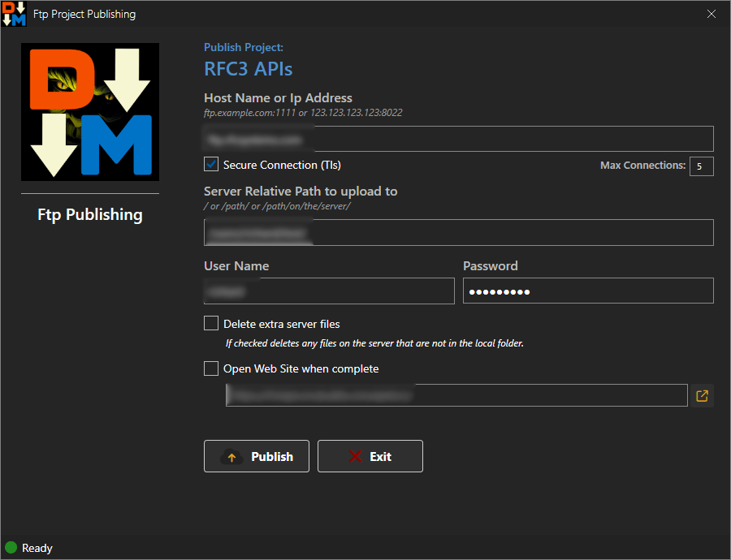Image resolution: width=731 pixels, height=560 pixels.
Task: Click the large Documentation Monster logo image
Action: pos(90,111)
